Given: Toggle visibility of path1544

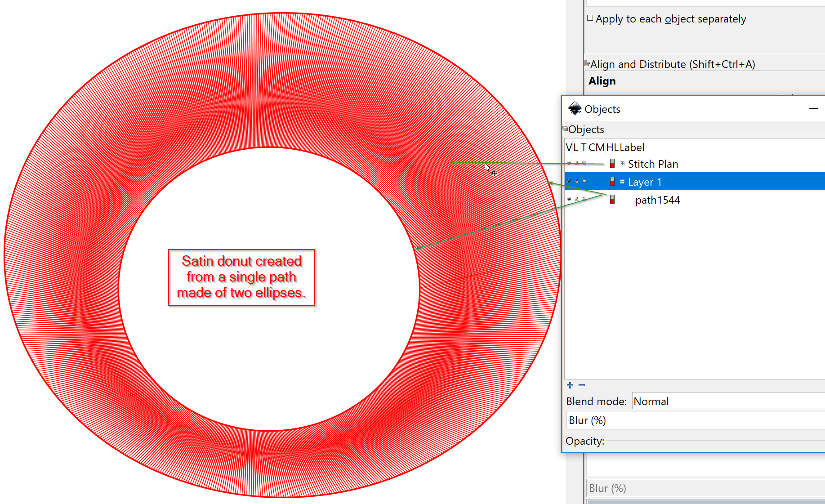Looking at the screenshot, I should pos(569,199).
